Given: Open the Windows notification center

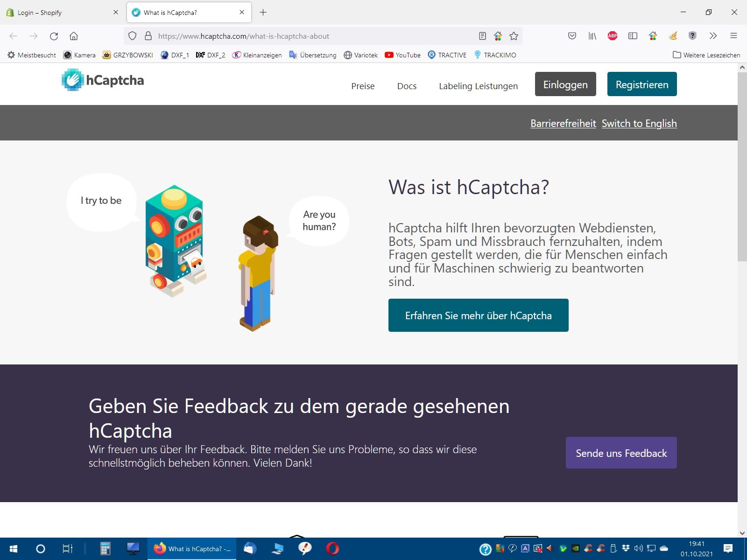Looking at the screenshot, I should point(728,549).
